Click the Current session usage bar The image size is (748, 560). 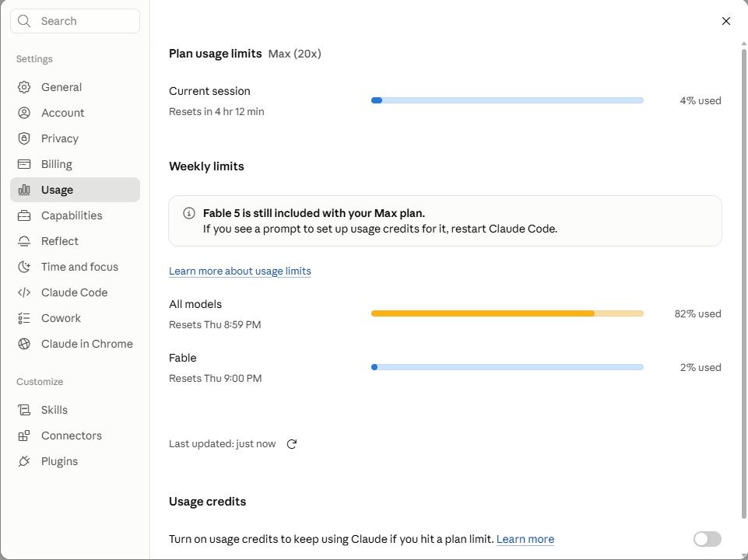(507, 100)
